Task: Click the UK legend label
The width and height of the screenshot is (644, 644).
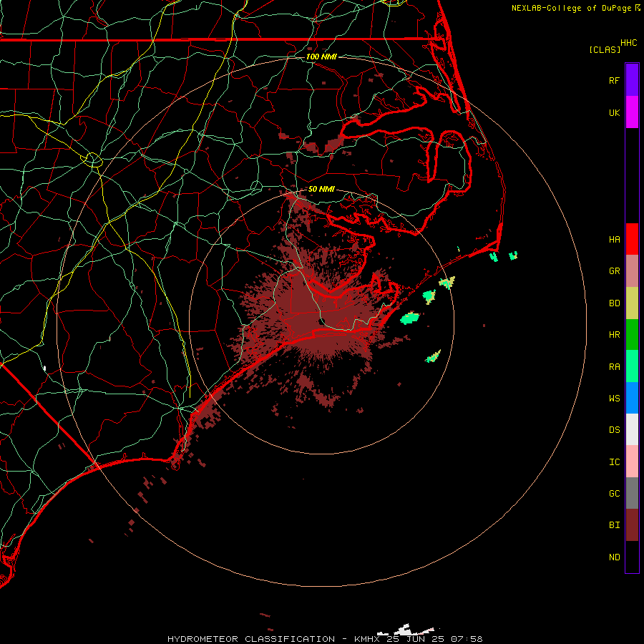Action: [614, 112]
